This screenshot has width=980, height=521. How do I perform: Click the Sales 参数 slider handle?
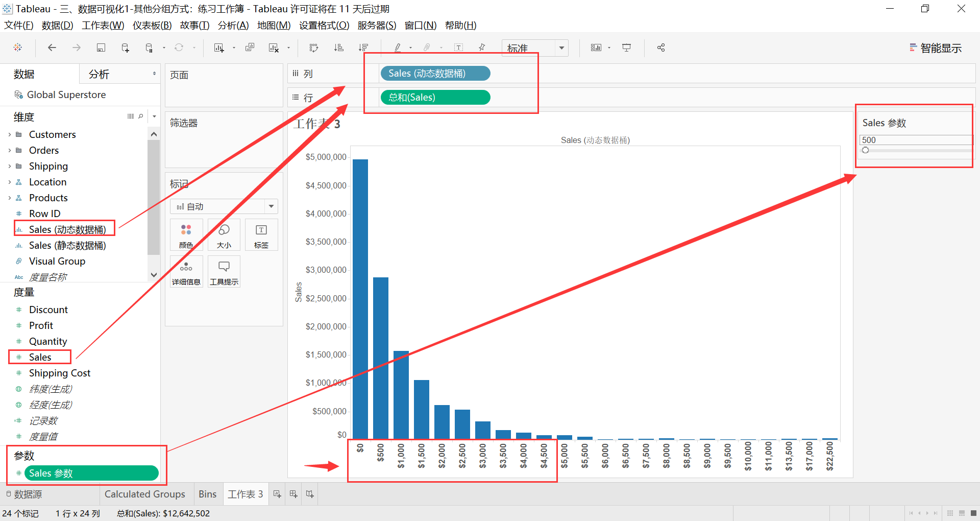(865, 150)
